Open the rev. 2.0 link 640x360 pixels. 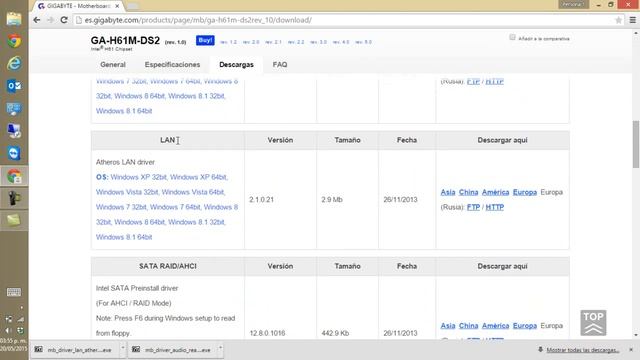coord(251,42)
